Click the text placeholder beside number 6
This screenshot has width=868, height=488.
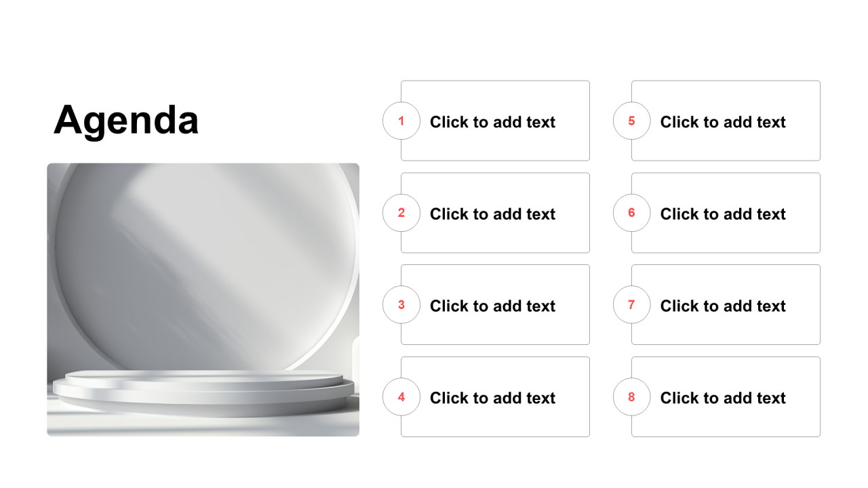click(726, 213)
